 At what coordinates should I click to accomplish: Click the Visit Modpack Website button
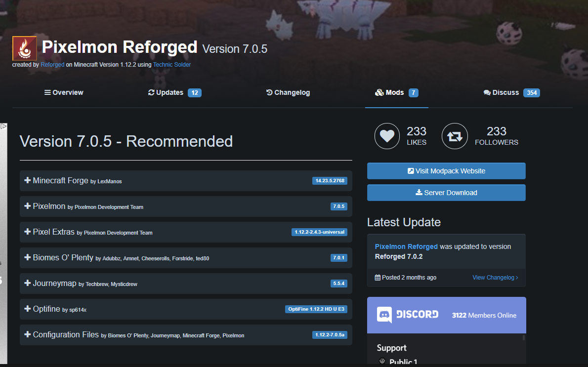[446, 171]
